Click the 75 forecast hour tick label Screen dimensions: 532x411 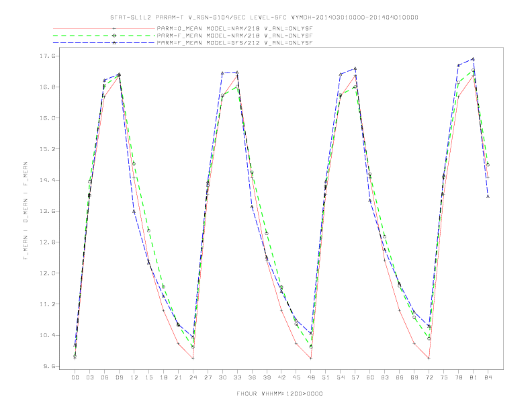tap(444, 377)
